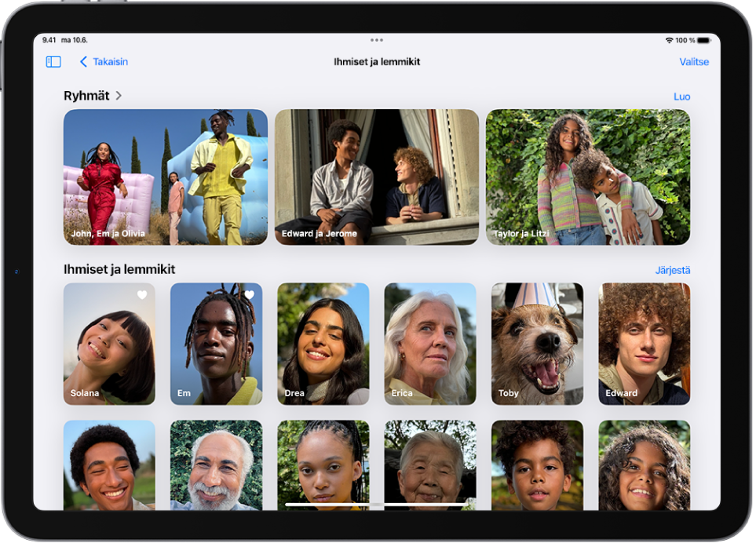This screenshot has width=756, height=543.
Task: Toggle the sidebar panel icon
Action: pos(53,62)
